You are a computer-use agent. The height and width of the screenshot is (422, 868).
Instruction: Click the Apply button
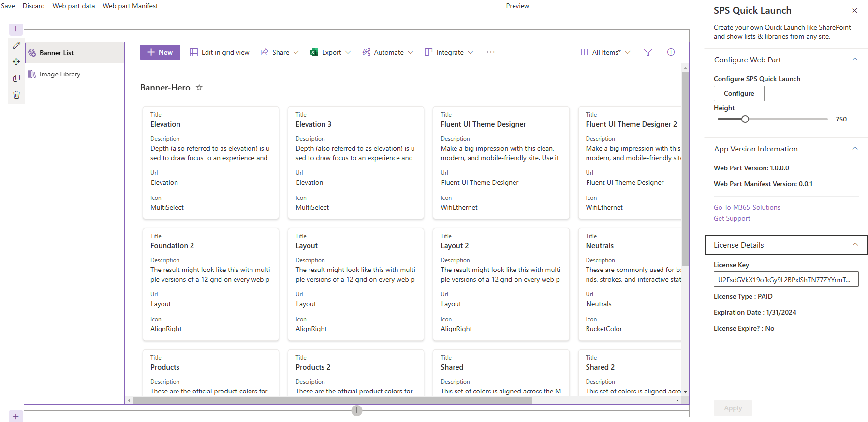coord(733,408)
